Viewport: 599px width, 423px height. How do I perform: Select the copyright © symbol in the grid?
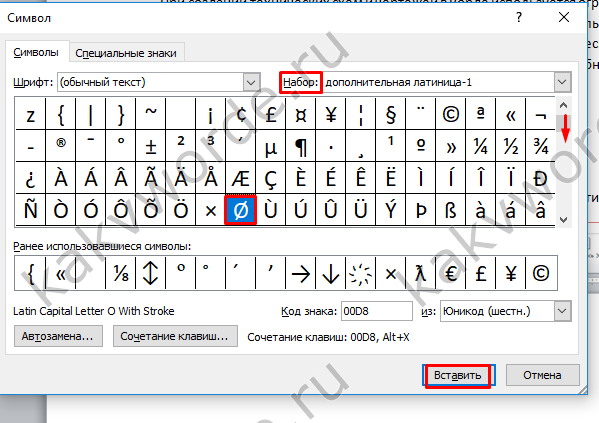click(450, 114)
